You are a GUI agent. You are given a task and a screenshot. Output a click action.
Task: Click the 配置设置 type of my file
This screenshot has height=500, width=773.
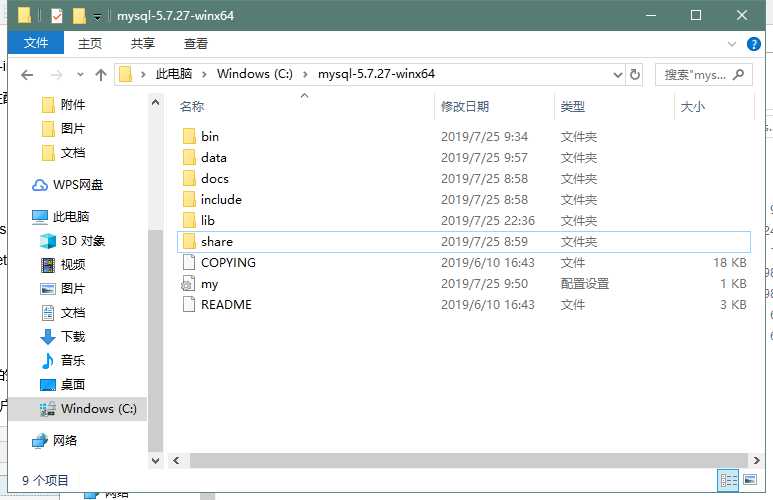585,284
